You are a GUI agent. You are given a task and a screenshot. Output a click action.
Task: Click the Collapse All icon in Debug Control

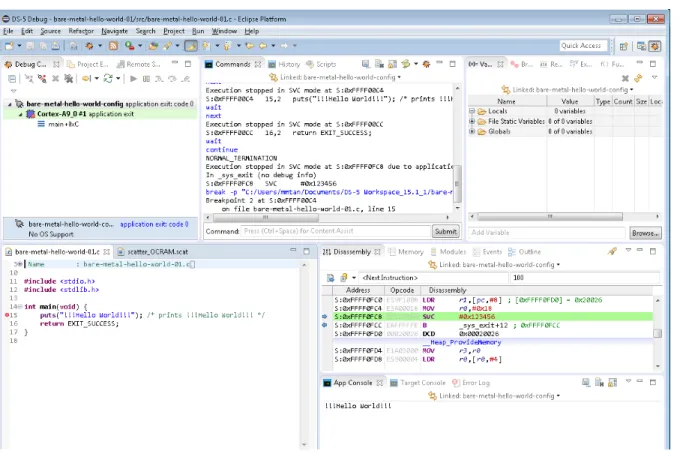click(12, 79)
